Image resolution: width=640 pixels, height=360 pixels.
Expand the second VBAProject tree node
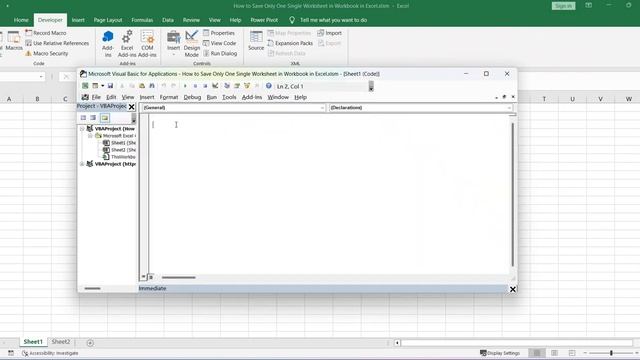tap(82, 164)
